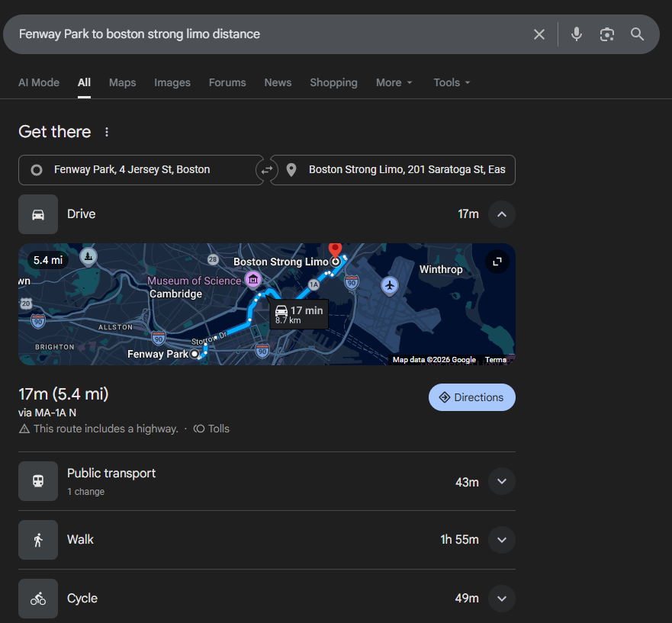Expand the Public transport option
This screenshot has width=672, height=623.
pyautogui.click(x=501, y=482)
